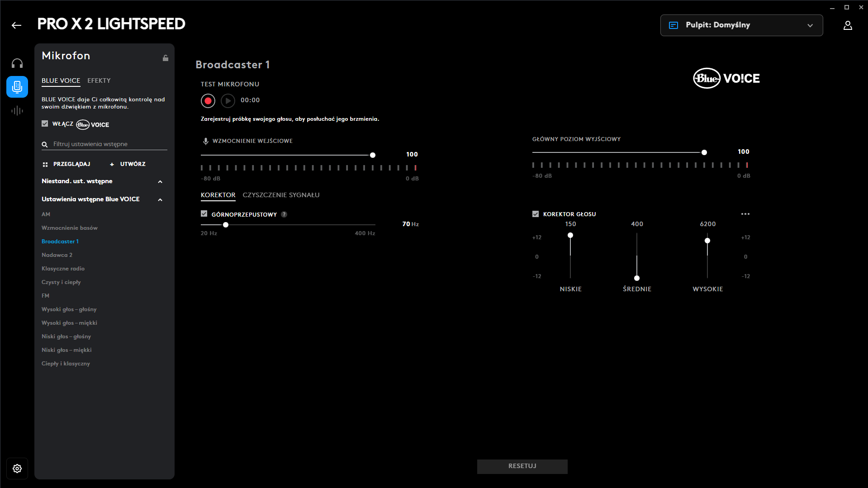Click the input gain value 100
Viewport: 868px width, 488px height.
412,155
